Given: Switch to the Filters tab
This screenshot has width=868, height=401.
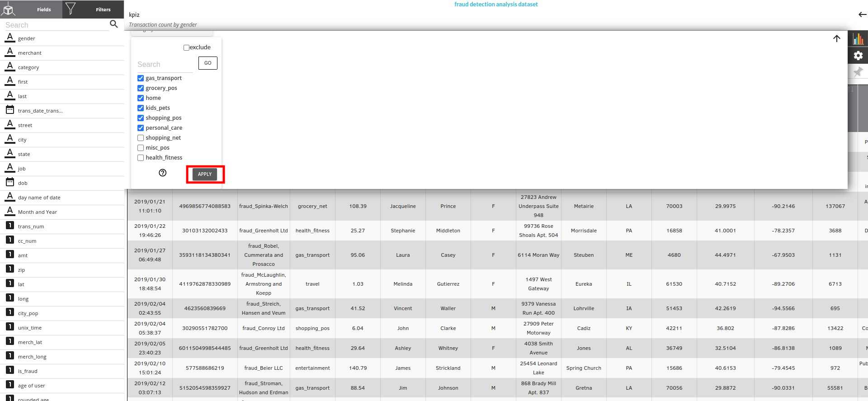Looking at the screenshot, I should 103,9.
